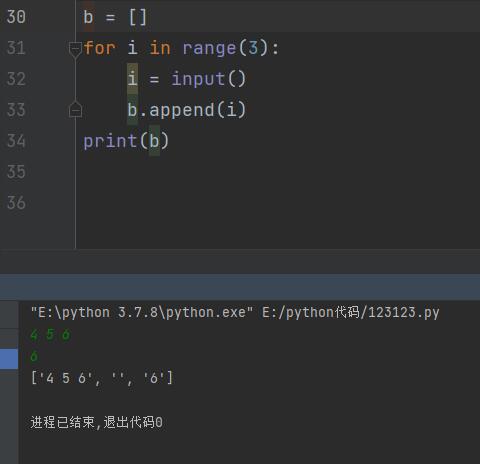
Task: Click gutter line number 34
Action: [x=16, y=141]
